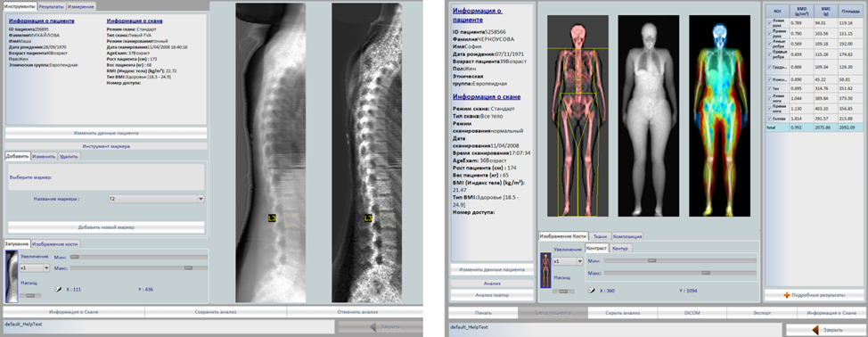Screen dimensions: 868x337
Task: Switch to the Результаты tab
Action: (52, 6)
